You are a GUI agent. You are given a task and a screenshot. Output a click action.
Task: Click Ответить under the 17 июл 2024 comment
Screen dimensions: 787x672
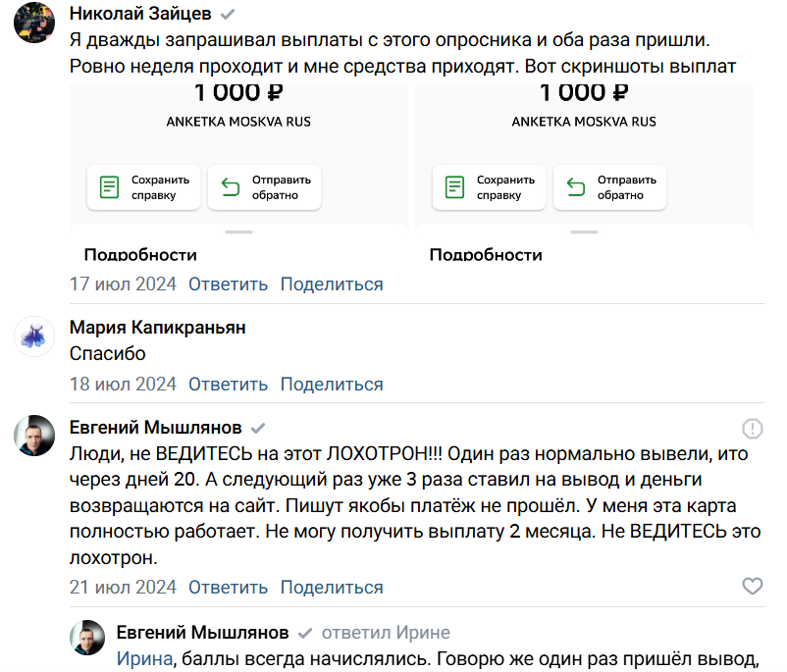coord(228,284)
